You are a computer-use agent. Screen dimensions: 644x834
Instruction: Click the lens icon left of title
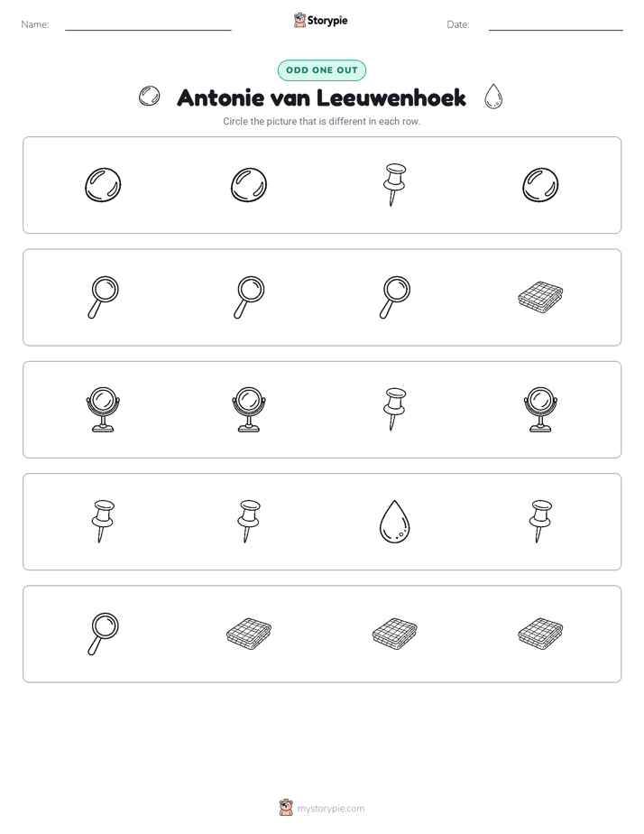click(x=150, y=97)
